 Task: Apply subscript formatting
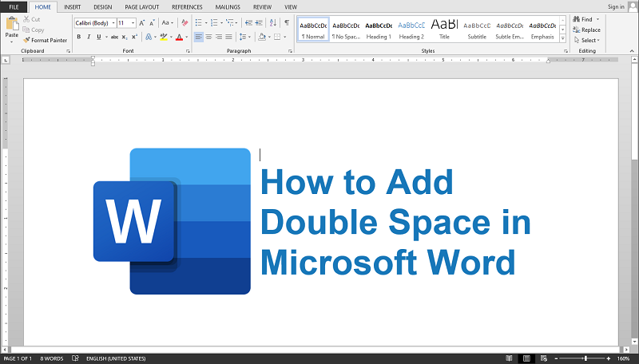[x=125, y=37]
